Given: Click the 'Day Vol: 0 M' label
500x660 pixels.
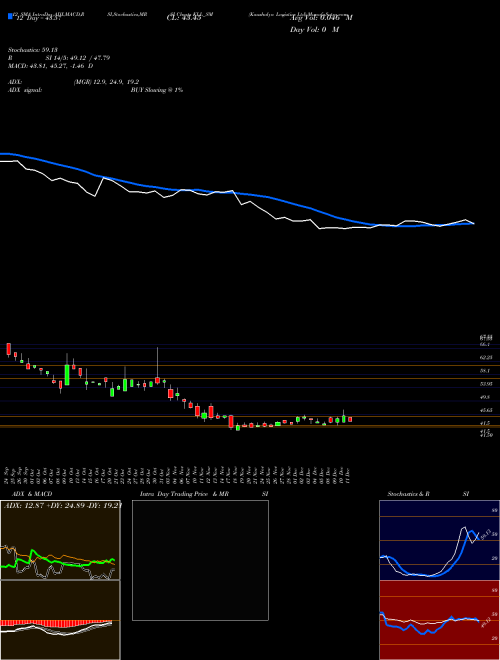Looking at the screenshot, I should tap(314, 30).
